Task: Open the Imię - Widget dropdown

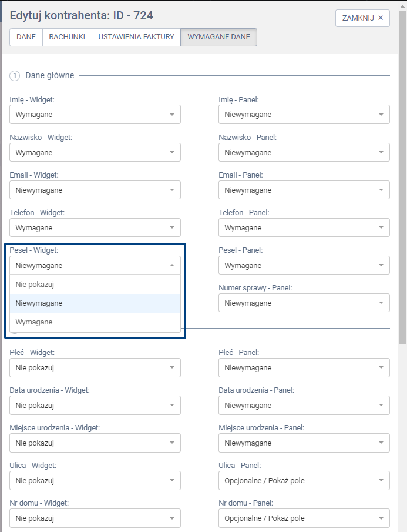Action: (95, 115)
